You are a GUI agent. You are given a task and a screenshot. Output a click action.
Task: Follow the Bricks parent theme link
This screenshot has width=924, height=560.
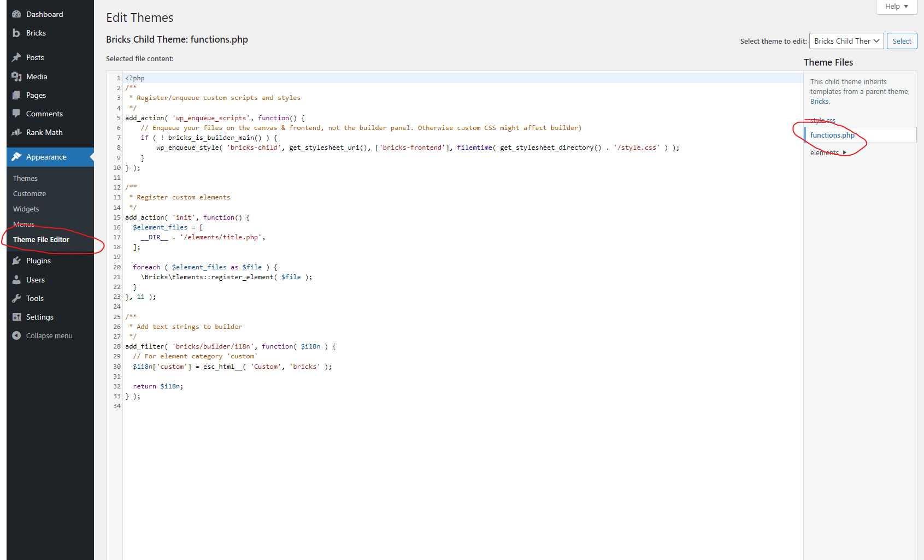(x=820, y=102)
